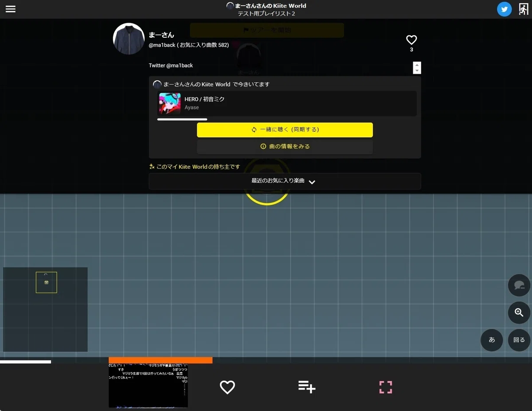Like まーさん's profile with heart icon
The image size is (532, 411).
(411, 40)
